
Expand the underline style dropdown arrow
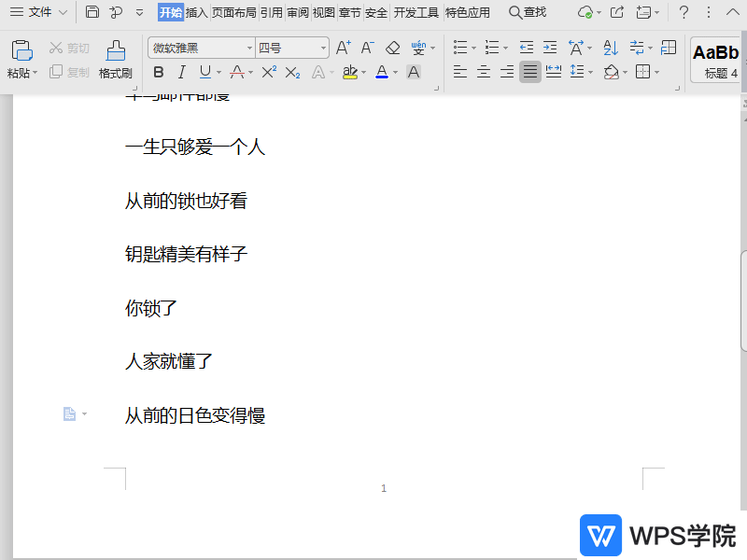point(219,73)
